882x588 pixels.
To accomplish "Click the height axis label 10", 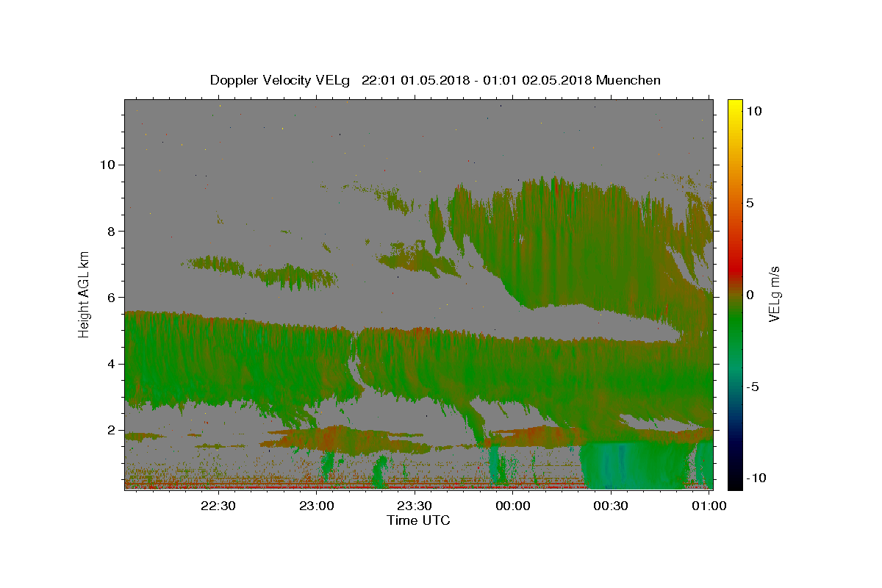I will 109,164.
